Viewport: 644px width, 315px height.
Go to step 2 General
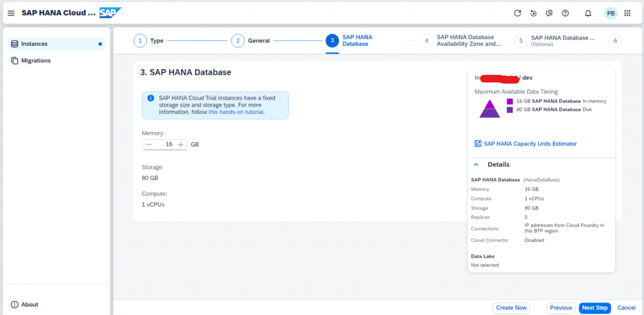[x=250, y=41]
